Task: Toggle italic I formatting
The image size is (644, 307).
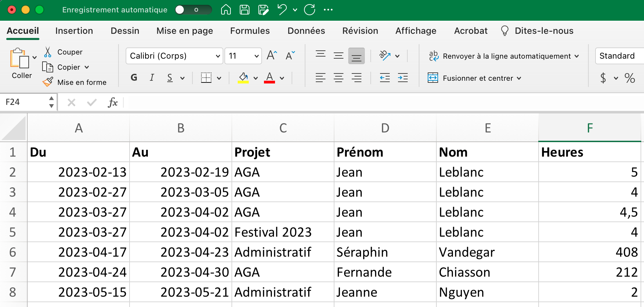Action: click(x=152, y=78)
